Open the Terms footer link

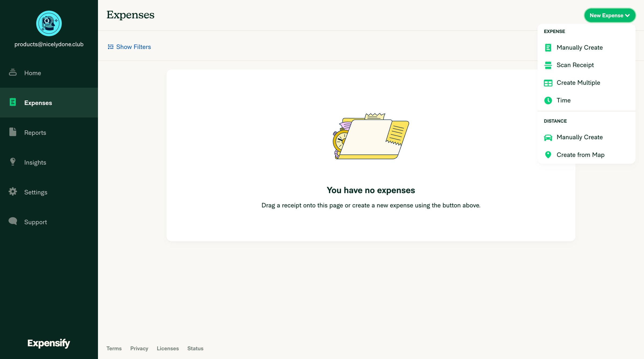114,348
